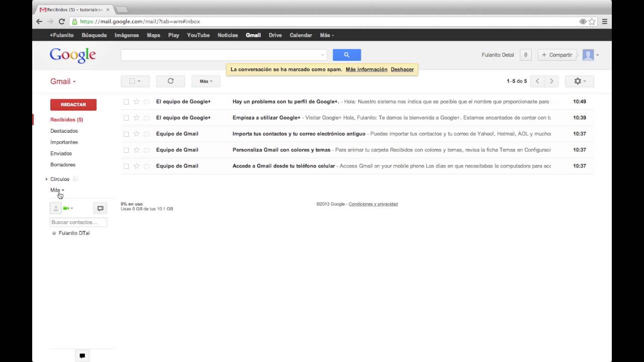Expand the Círculos section triangle
The height and width of the screenshot is (362, 644).
coord(47,179)
